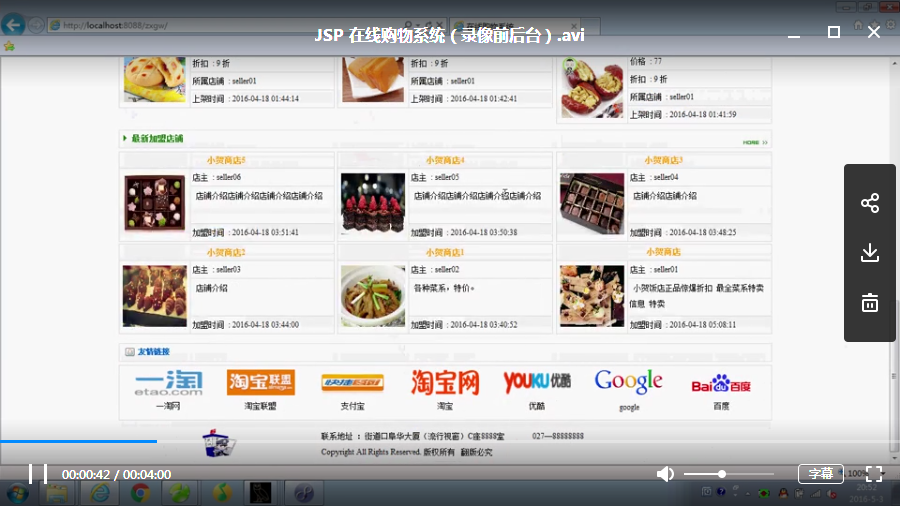Open shop 小贺商店2 title link
900x506 pixels.
coord(226,252)
